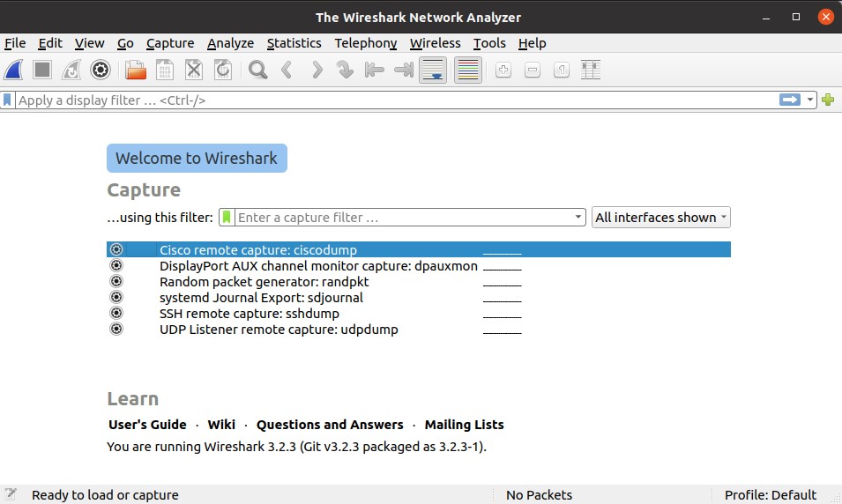Open the Analyze menu

pos(230,43)
